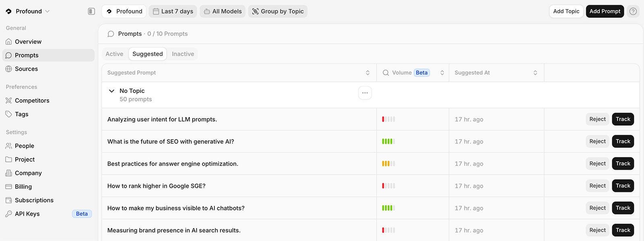Screen dimensions: 644x241
Task: Open the All Models filter
Action: pos(223,11)
